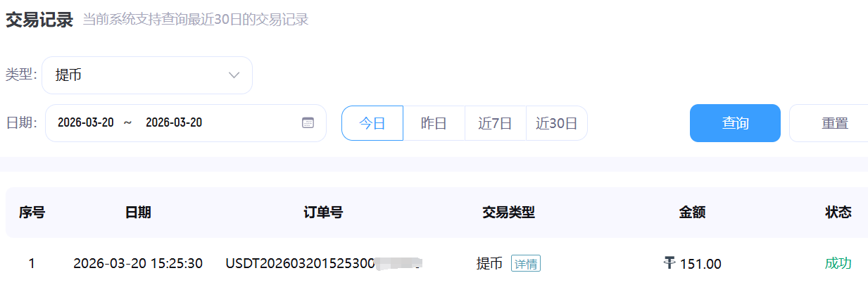The width and height of the screenshot is (868, 292).
Task: Select the 成功 status text
Action: coord(838,264)
